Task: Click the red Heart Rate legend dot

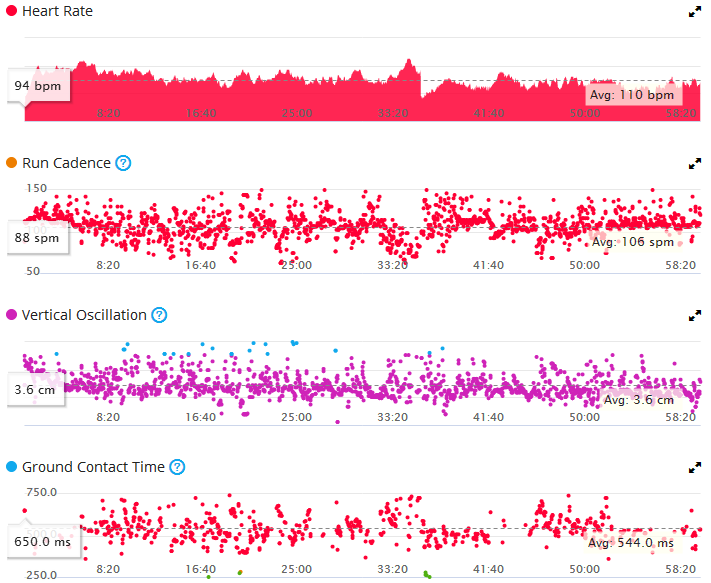Action: (x=11, y=11)
